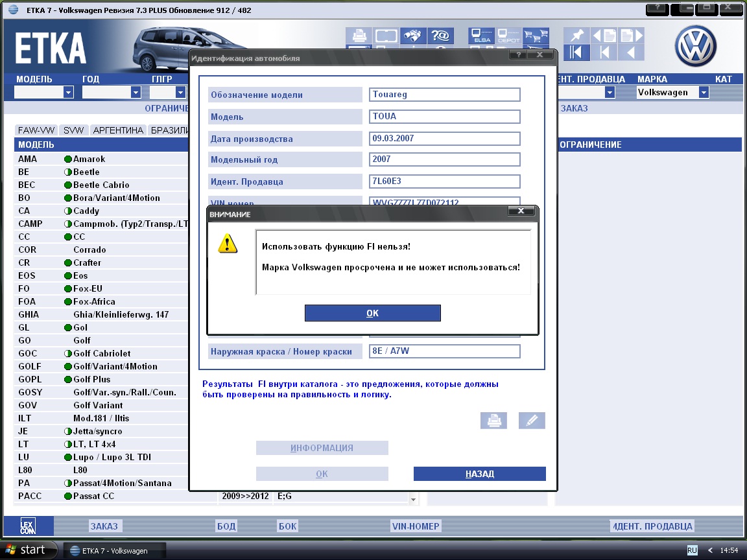Go to next page icon
747x560 pixels.
click(x=631, y=36)
